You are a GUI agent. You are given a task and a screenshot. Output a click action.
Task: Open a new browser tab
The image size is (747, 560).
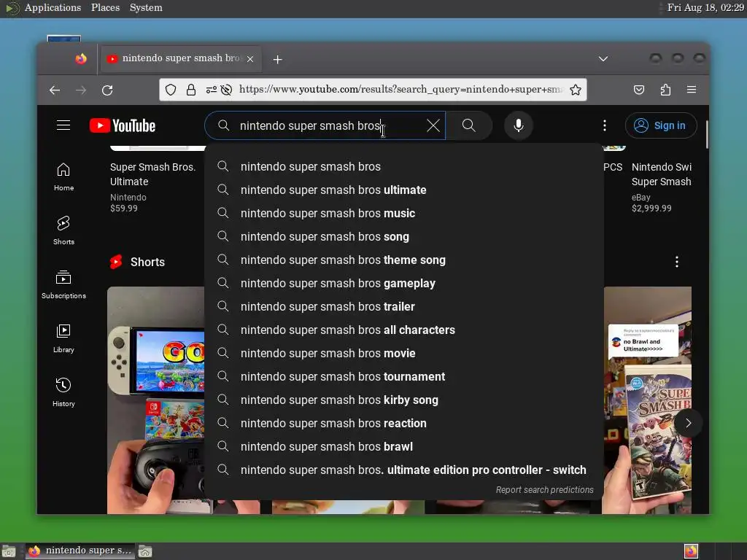tap(277, 59)
